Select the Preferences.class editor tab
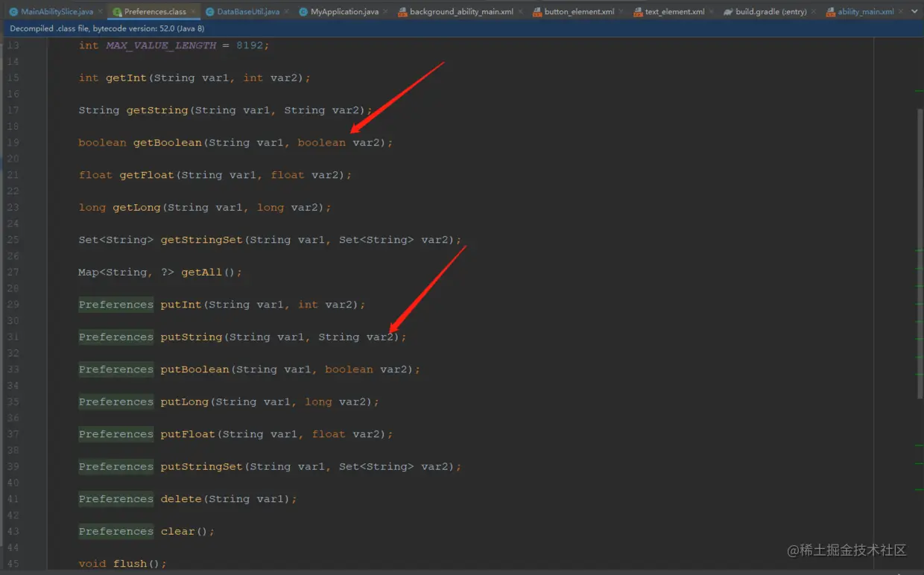Viewport: 924px width, 575px height. [x=155, y=12]
